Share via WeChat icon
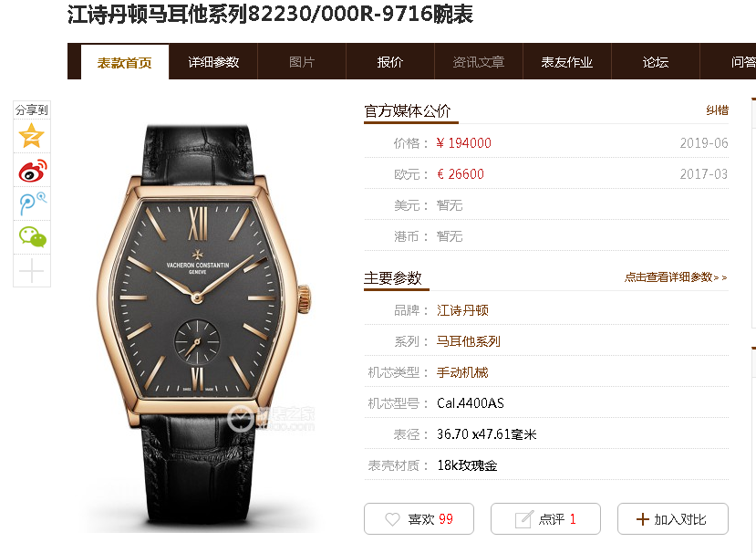756x553 pixels. tap(32, 237)
